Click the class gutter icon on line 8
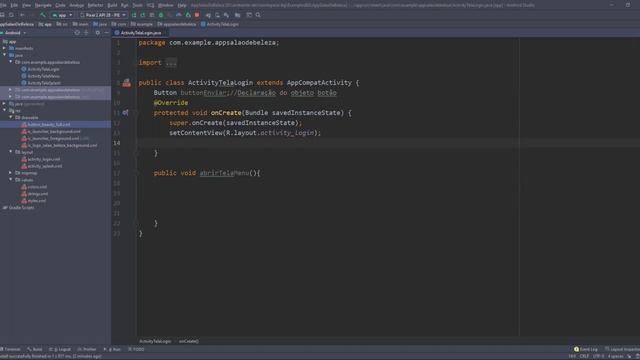Screen dimensions: 640x360 [x=127, y=83]
